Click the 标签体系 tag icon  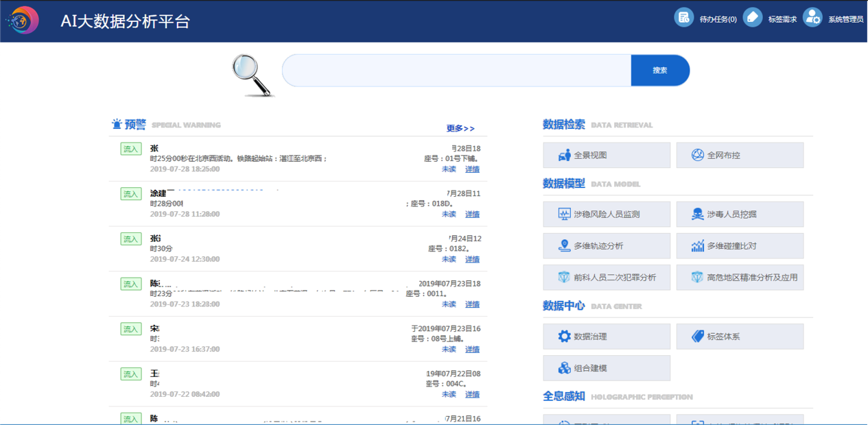697,337
